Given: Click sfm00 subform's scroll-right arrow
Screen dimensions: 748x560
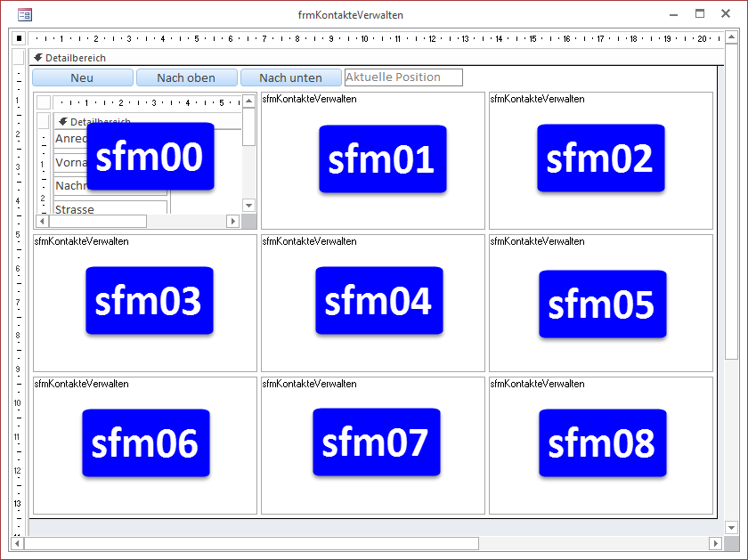Looking at the screenshot, I should click(233, 221).
